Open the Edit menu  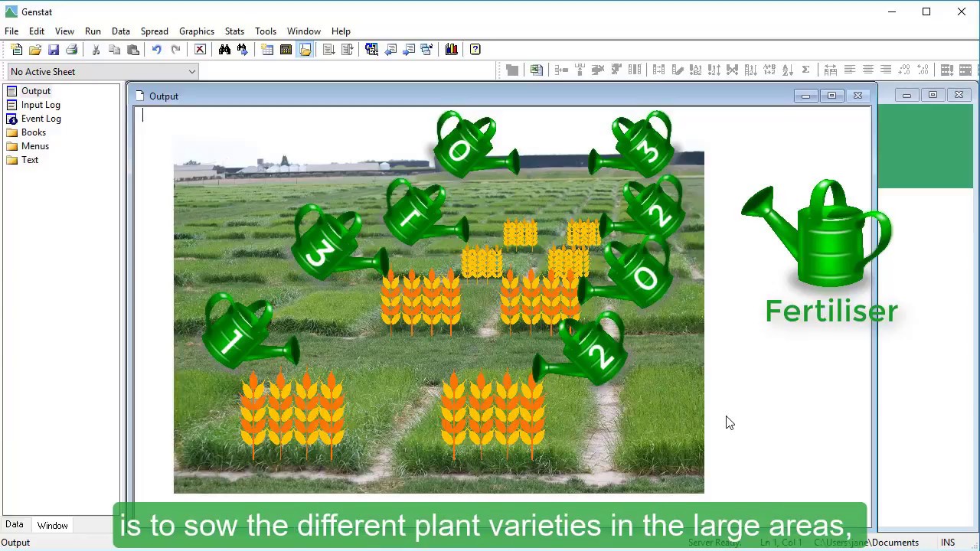(x=37, y=31)
